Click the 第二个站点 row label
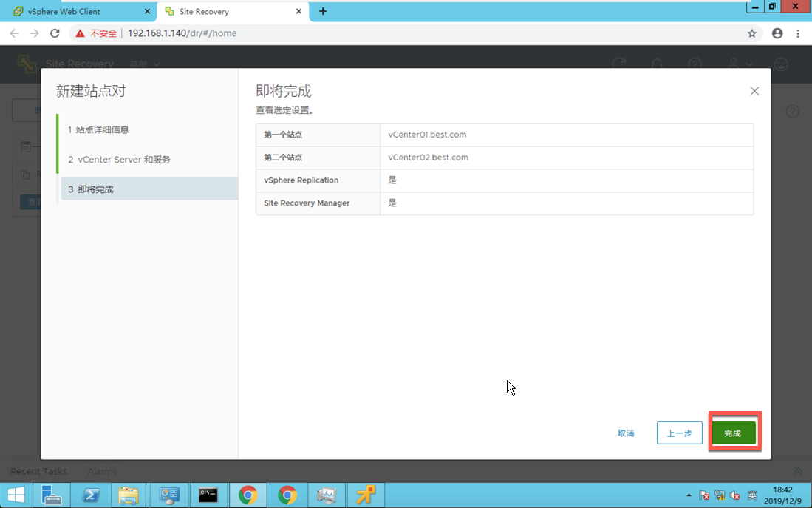 (x=283, y=157)
